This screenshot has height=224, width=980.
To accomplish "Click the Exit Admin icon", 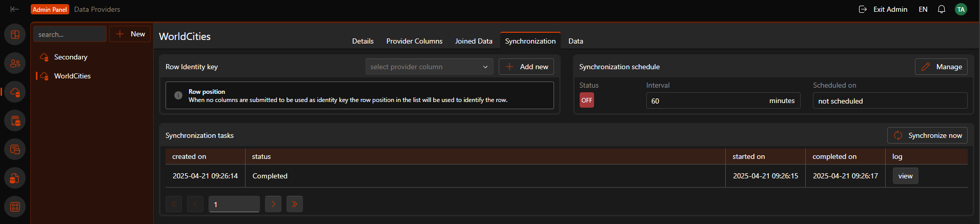I will pos(863,9).
